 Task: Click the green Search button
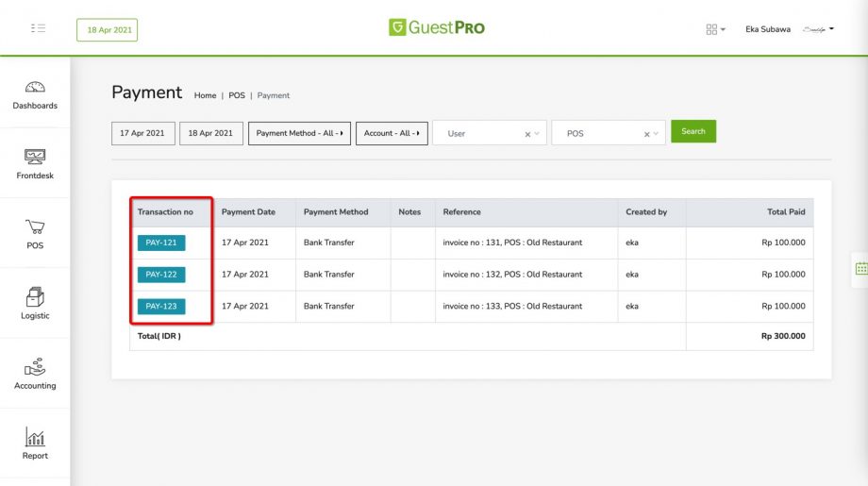693,131
